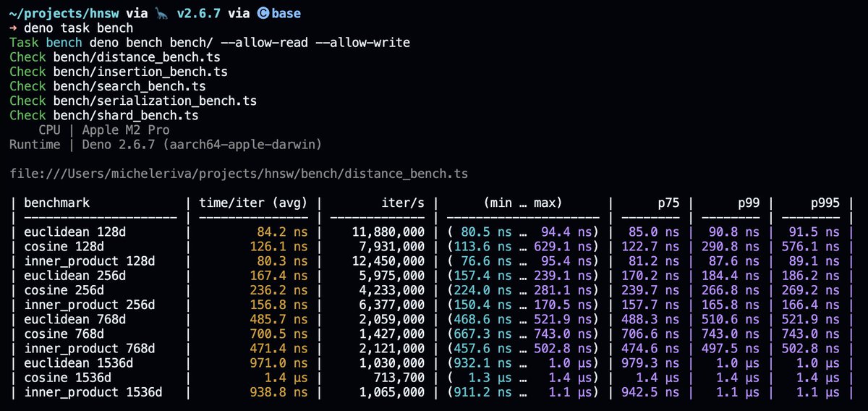Click the '126.1 ns' average time value
The width and height of the screenshot is (868, 411).
[x=279, y=247]
